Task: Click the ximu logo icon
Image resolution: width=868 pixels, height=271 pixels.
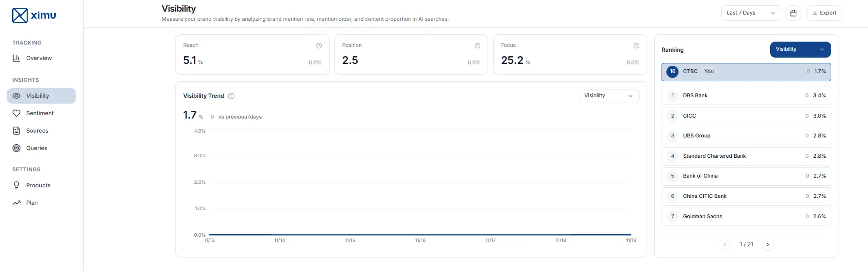Action: [20, 15]
